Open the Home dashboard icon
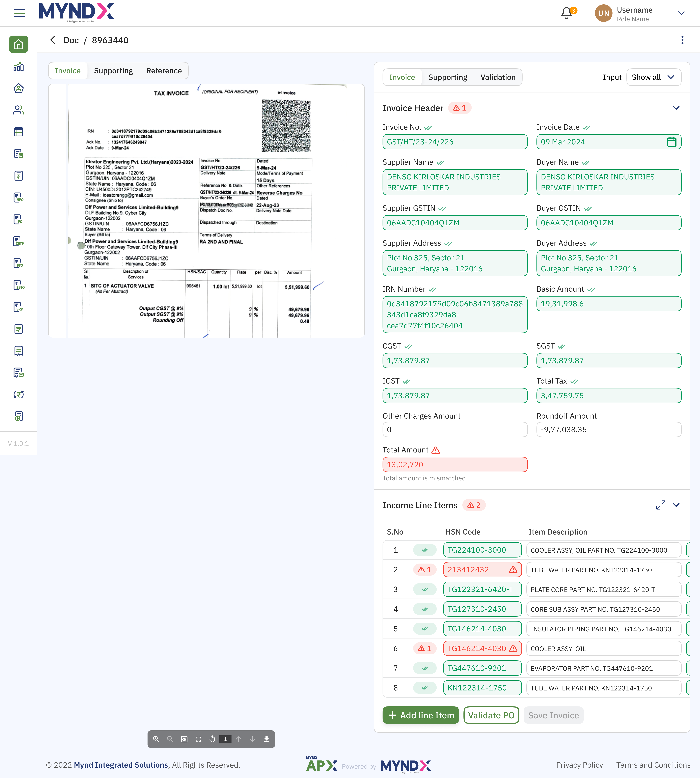This screenshot has height=778, width=700. 18,44
